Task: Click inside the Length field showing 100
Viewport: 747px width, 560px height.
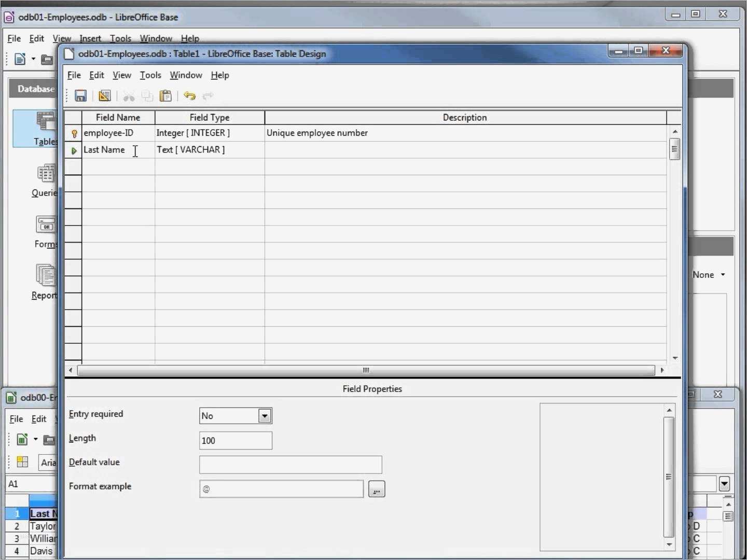Action: click(x=235, y=440)
